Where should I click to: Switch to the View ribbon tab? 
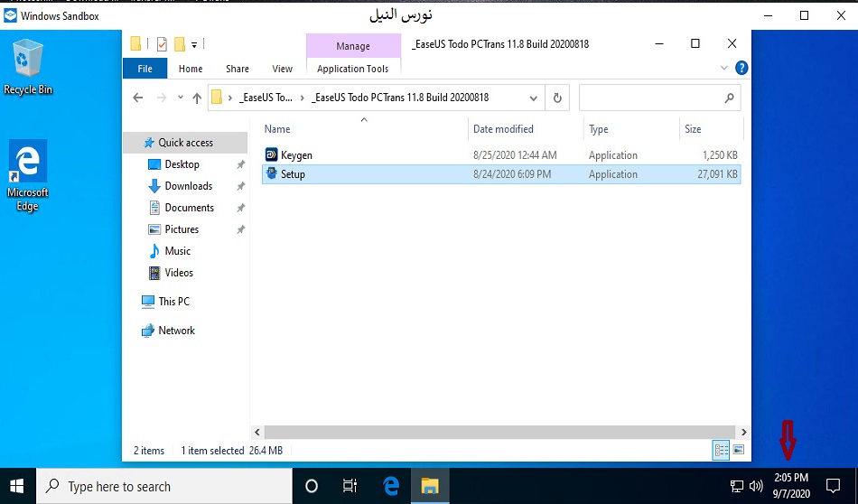point(283,69)
